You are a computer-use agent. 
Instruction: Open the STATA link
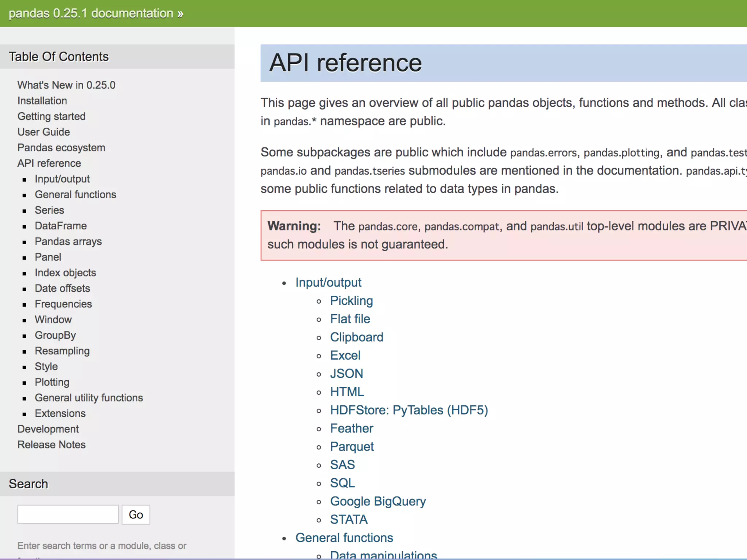pos(348,520)
